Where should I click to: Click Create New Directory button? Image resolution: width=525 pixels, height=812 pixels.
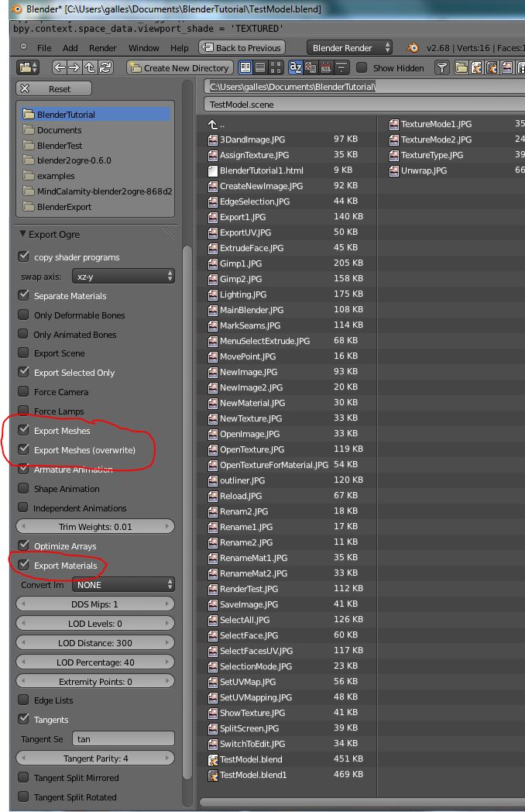(x=180, y=68)
